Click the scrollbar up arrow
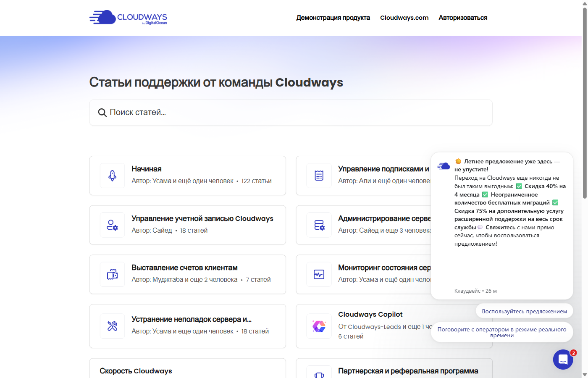This screenshot has width=588, height=378. [585, 3]
